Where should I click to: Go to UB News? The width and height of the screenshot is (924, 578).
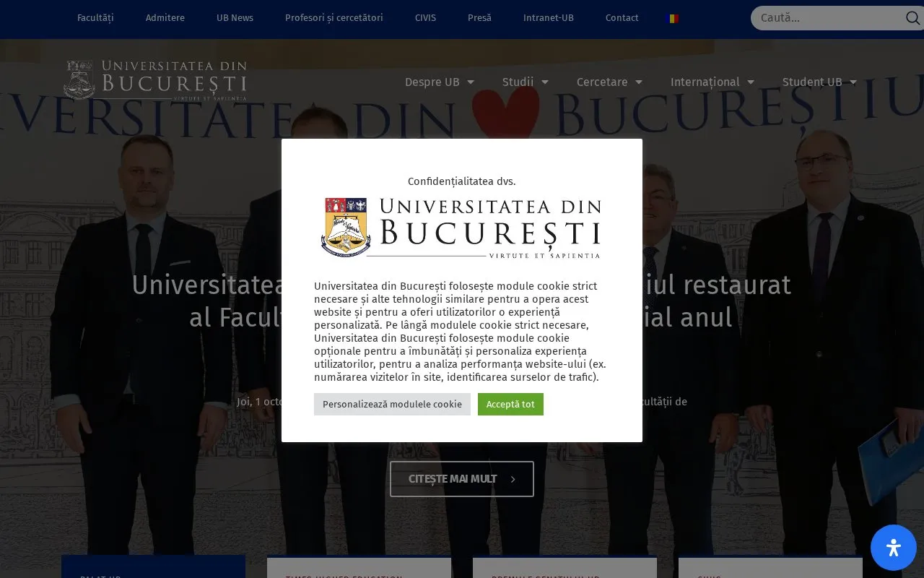[x=235, y=18]
